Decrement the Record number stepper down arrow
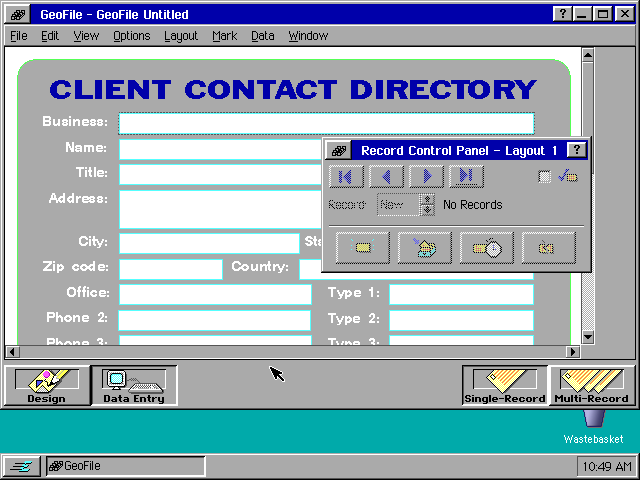Viewport: 640px width, 480px height. coord(427,210)
